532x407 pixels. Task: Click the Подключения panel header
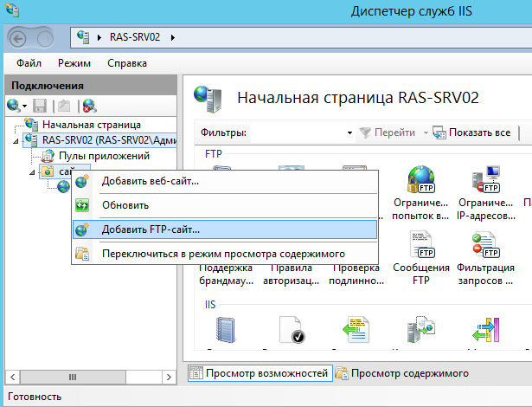click(x=91, y=85)
